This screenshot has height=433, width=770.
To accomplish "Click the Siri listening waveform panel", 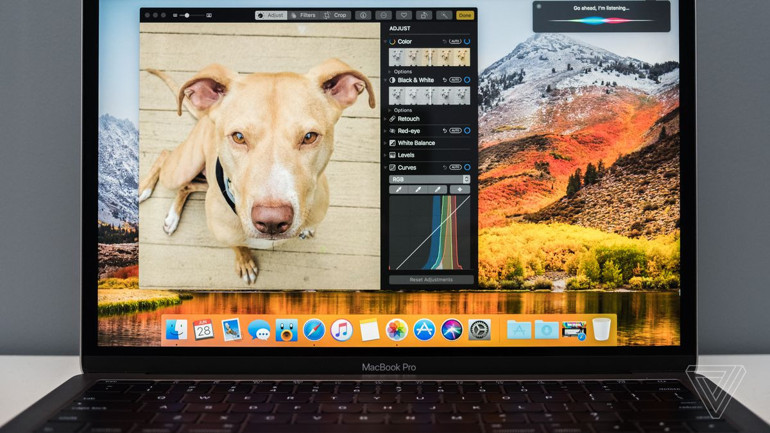I will point(601,17).
